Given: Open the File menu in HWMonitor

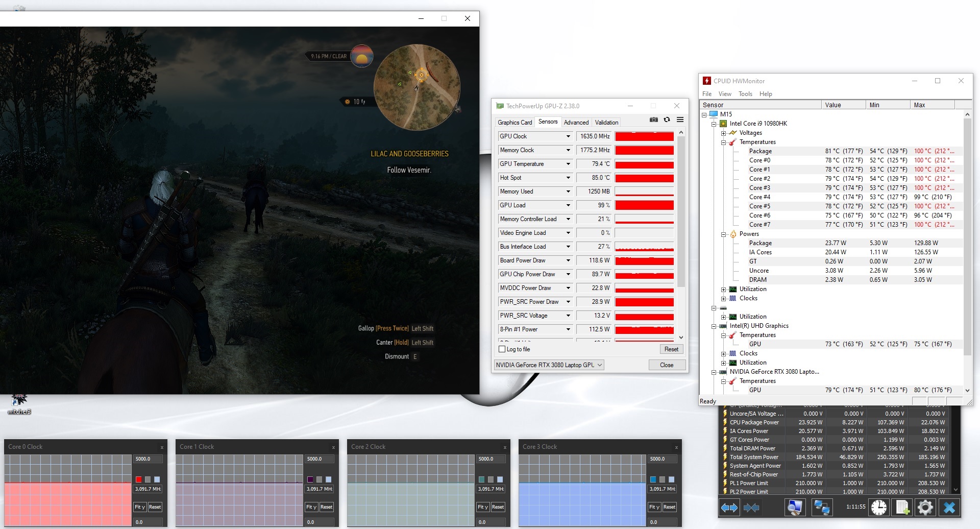Looking at the screenshot, I should (707, 94).
